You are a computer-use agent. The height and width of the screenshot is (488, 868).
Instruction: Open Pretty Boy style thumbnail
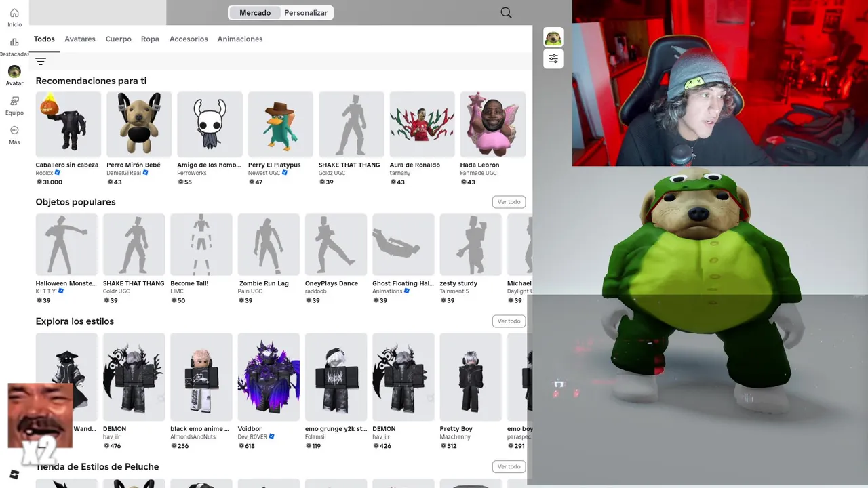point(471,377)
